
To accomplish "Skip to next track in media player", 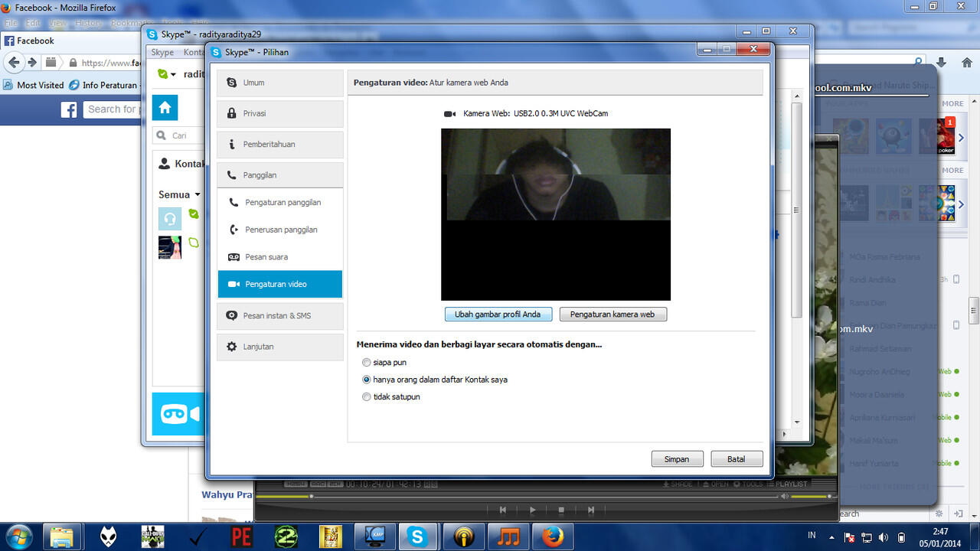I will click(590, 510).
